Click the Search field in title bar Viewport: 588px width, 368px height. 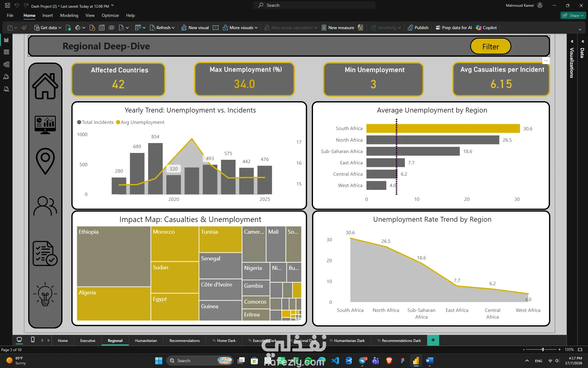click(314, 5)
